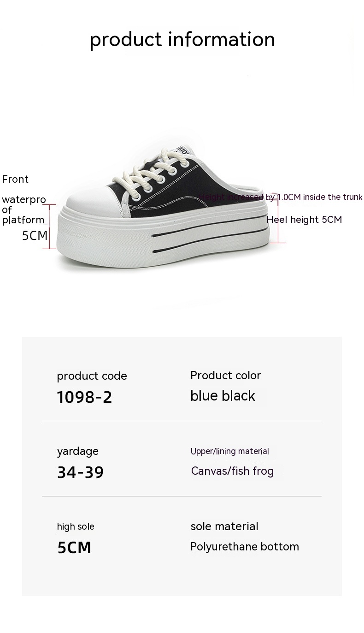Image resolution: width=364 pixels, height=633 pixels.
Task: Click the "Polyurethane bottom" sole material text
Action: 245,547
